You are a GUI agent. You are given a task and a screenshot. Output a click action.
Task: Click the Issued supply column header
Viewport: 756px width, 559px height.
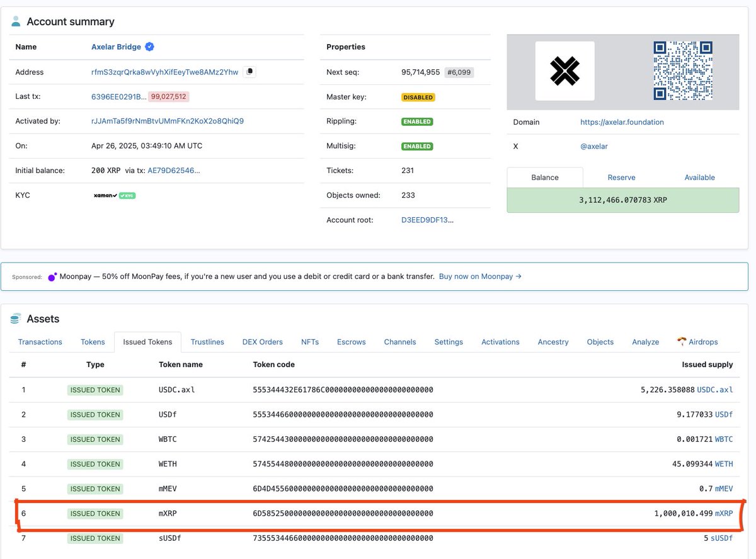pyautogui.click(x=707, y=364)
